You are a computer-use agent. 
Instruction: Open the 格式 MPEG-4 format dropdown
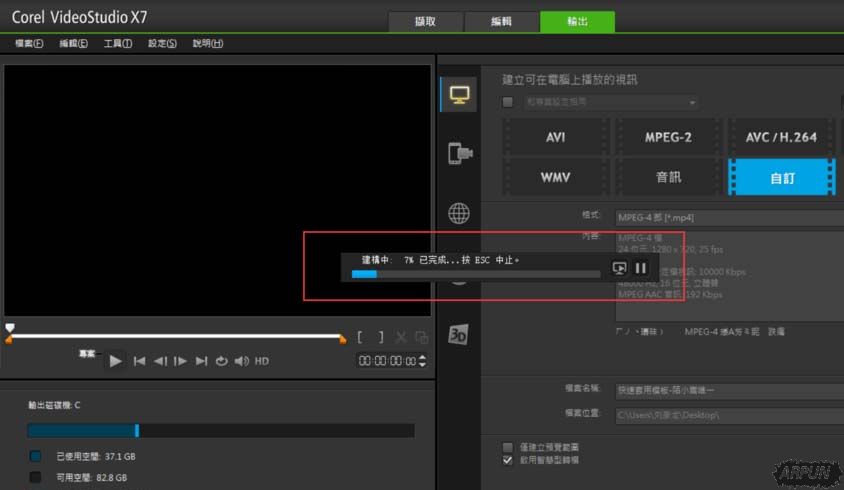[x=728, y=216]
